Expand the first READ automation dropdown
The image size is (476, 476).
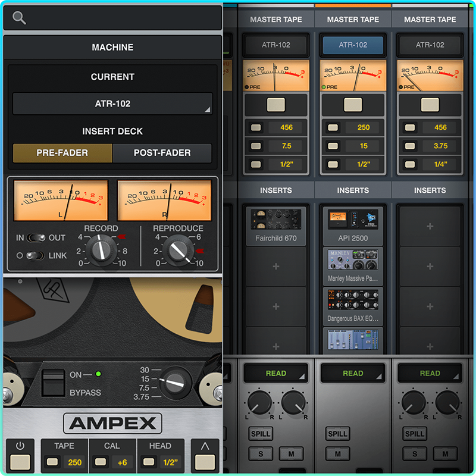(275, 373)
